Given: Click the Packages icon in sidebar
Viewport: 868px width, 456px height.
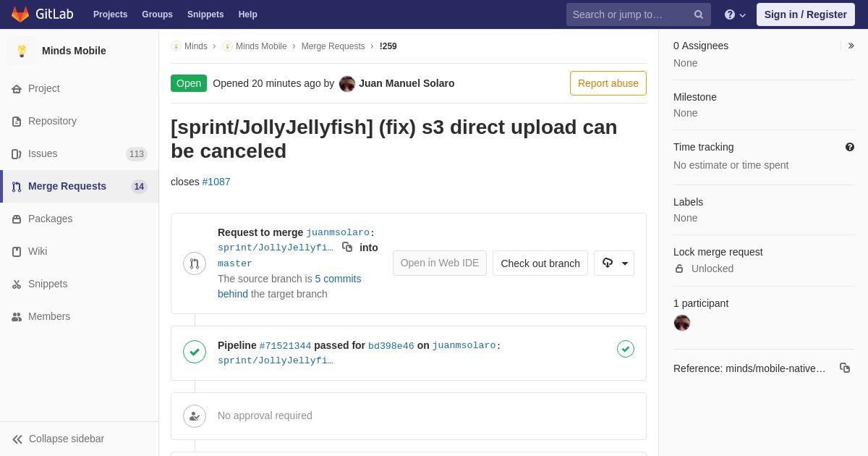Looking at the screenshot, I should [17, 219].
